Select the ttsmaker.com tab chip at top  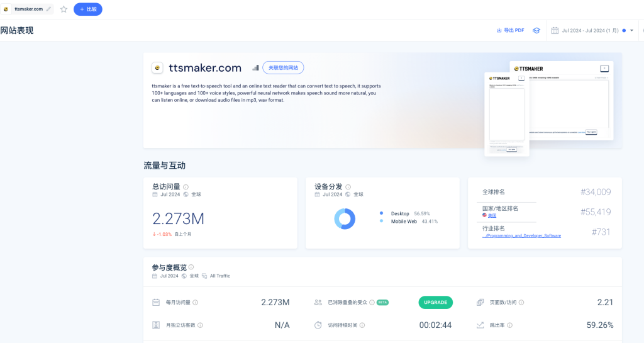pos(28,9)
